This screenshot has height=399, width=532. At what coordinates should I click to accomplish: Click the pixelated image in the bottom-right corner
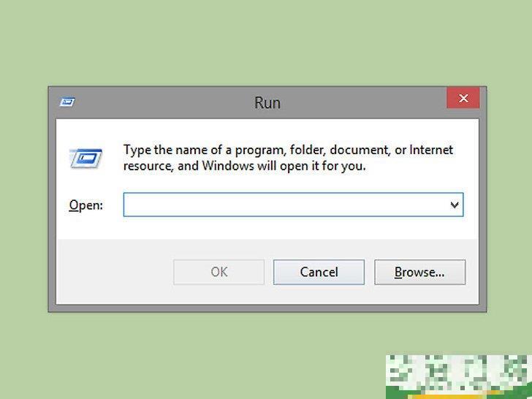tap(459, 376)
